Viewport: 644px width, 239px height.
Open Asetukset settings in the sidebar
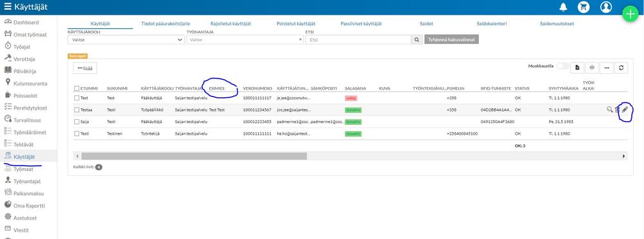pyautogui.click(x=20, y=218)
